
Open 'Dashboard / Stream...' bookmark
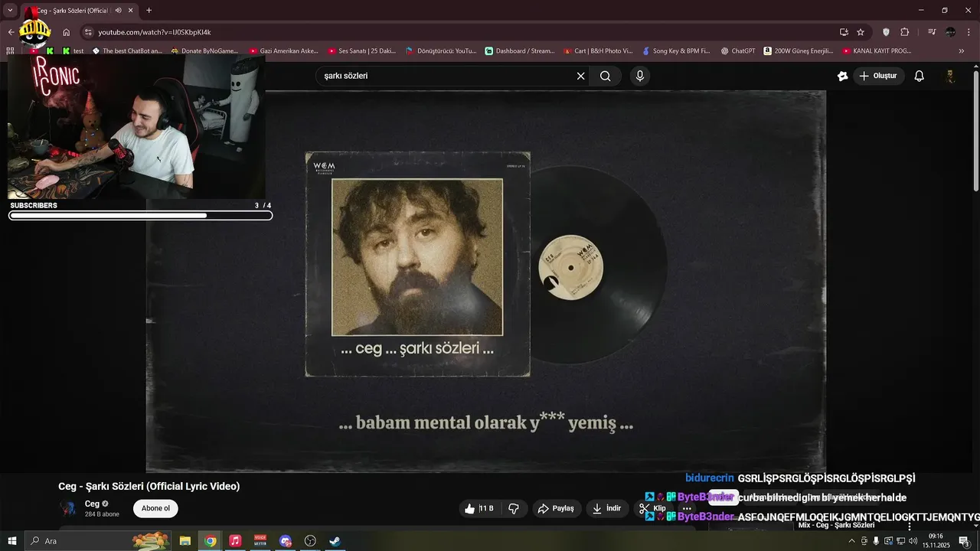tap(520, 51)
